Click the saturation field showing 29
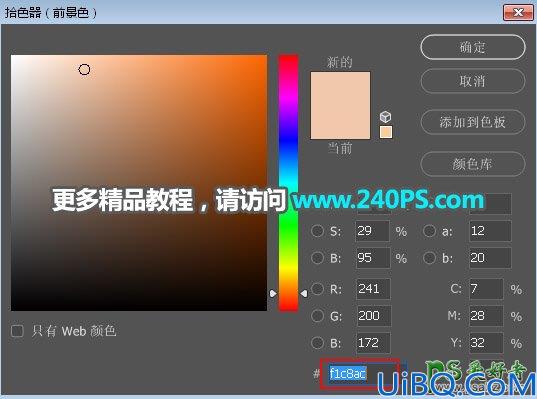537x399 pixels. 373,231
